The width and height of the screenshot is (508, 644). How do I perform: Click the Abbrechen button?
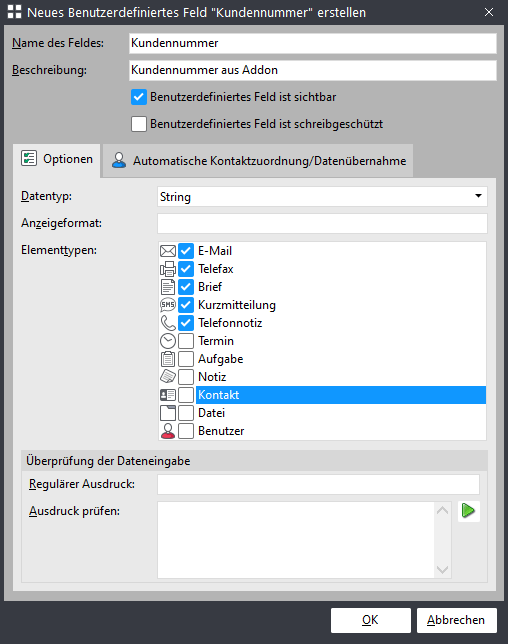456,620
